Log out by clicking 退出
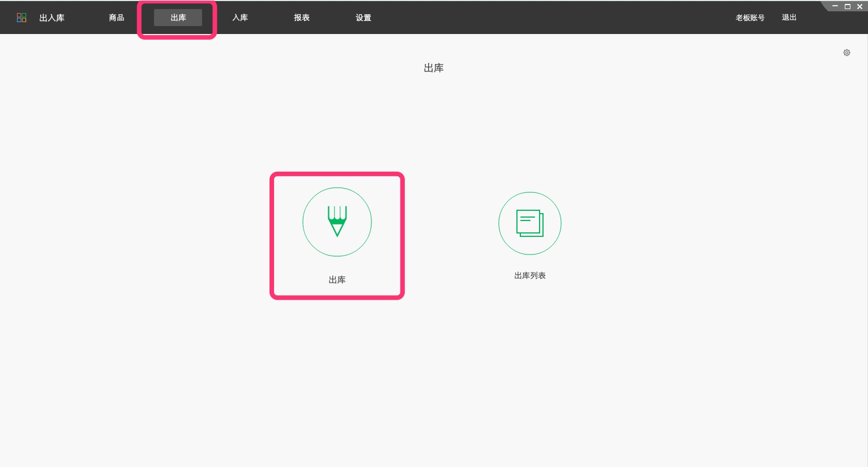 [x=789, y=18]
